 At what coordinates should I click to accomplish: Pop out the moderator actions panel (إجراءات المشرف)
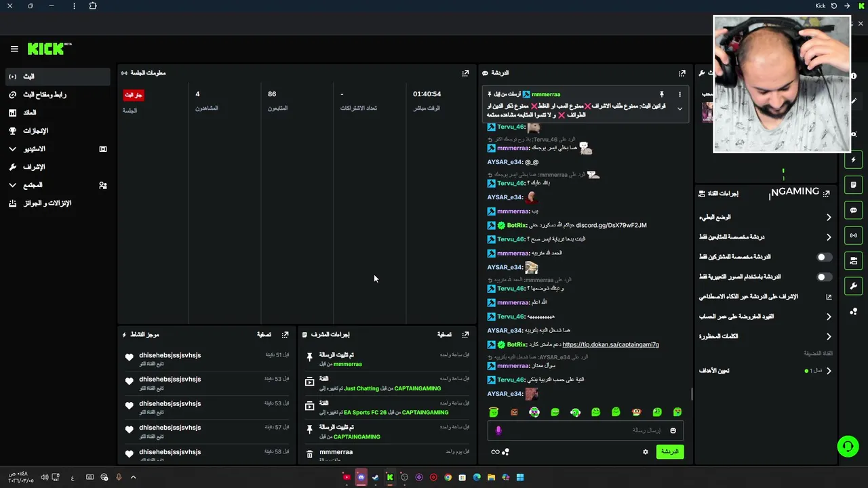(465, 335)
